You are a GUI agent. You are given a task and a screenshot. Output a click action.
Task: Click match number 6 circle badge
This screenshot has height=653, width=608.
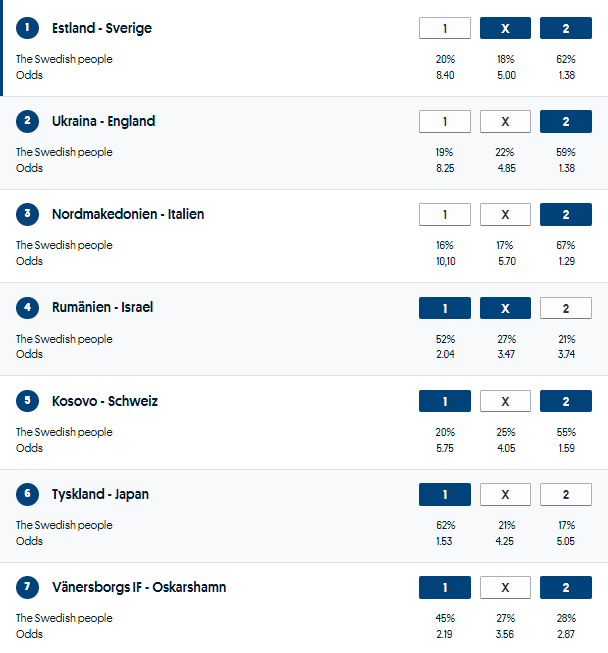(27, 494)
